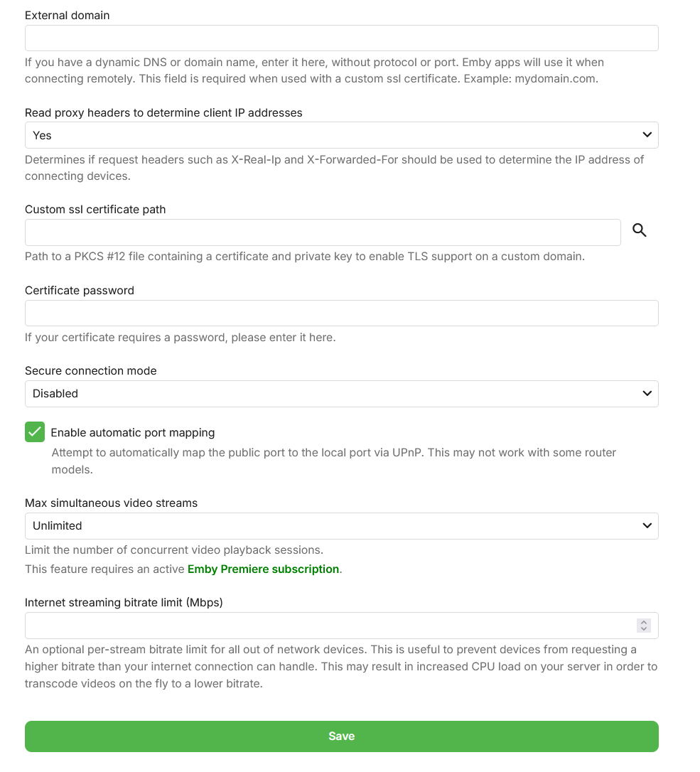Click the bitrate limit decrement down arrow
Viewport: 700px width, 772px height.
click(644, 629)
